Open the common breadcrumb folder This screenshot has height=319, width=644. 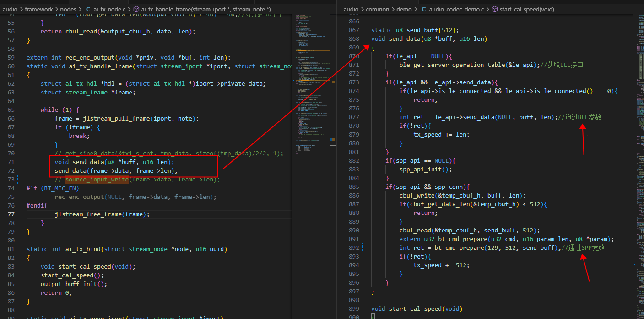tap(378, 9)
